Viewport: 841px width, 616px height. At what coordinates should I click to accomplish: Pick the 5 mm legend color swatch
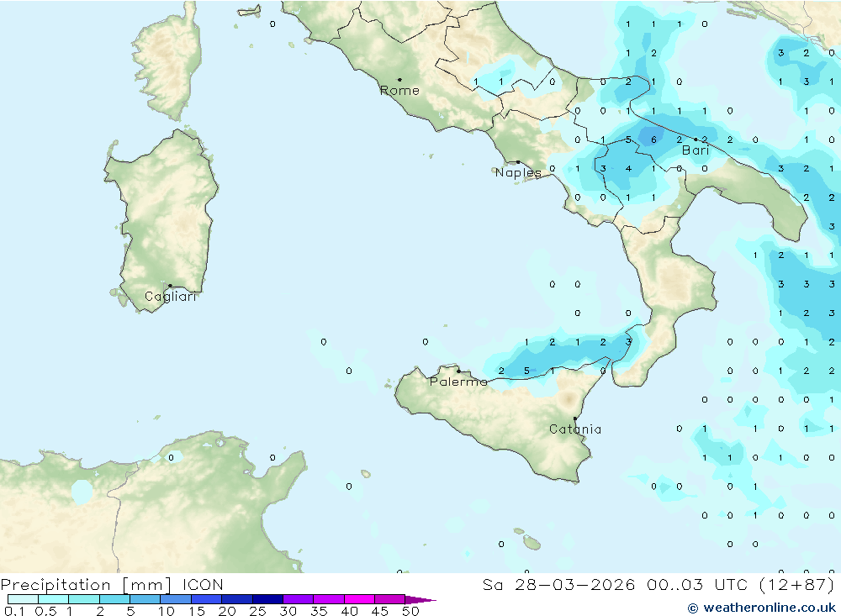click(145, 599)
